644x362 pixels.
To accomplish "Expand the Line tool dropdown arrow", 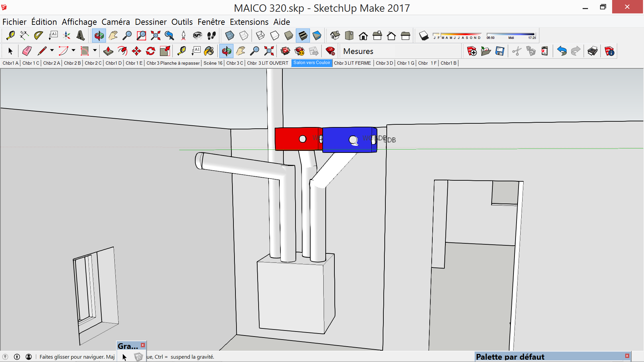I will point(52,51).
